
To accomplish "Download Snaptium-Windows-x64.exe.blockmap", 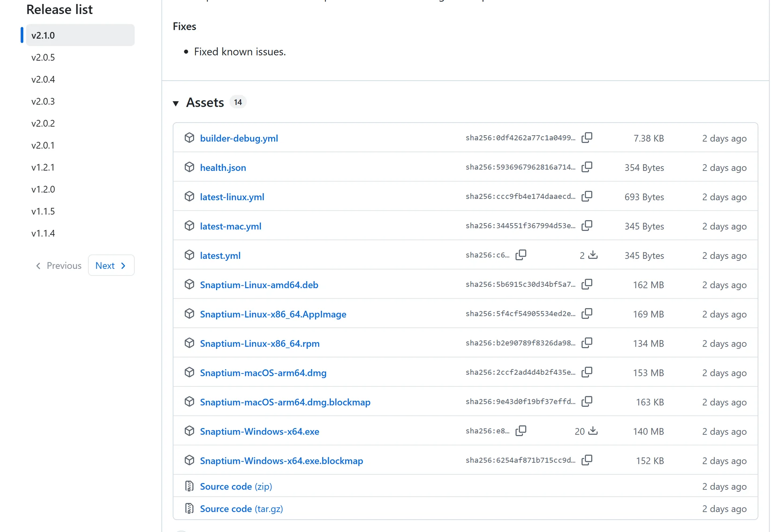I will [281, 460].
